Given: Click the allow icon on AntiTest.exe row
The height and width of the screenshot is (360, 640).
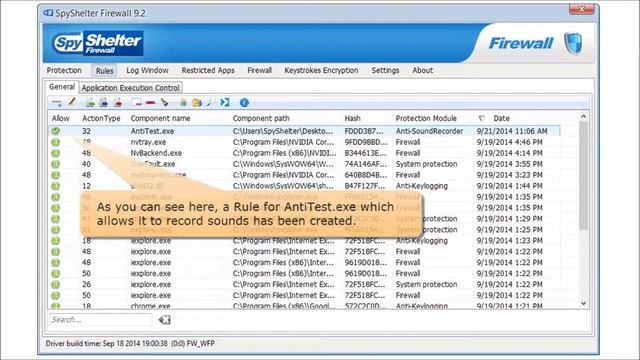Looking at the screenshot, I should tap(56, 131).
